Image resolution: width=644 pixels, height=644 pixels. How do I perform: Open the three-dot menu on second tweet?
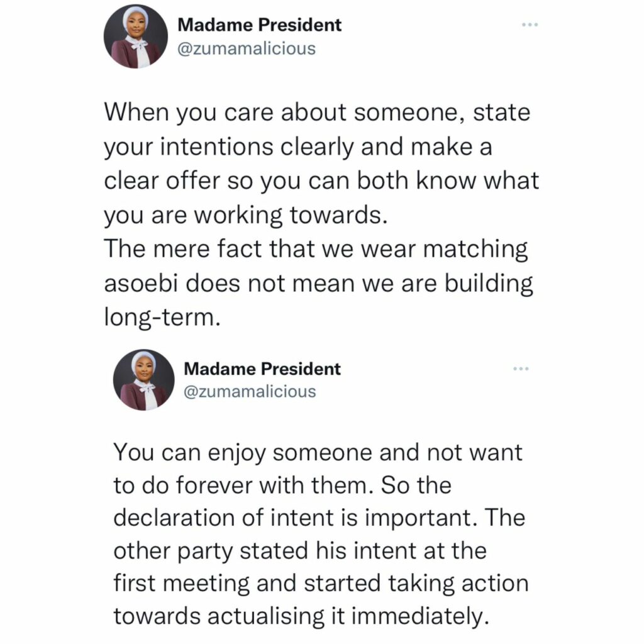coord(521,369)
